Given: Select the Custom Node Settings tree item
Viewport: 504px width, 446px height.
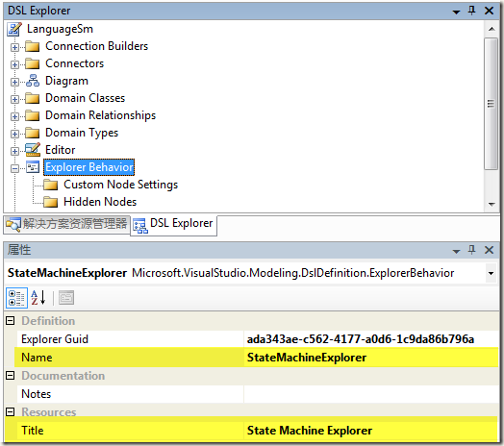Looking at the screenshot, I should coord(121,185).
